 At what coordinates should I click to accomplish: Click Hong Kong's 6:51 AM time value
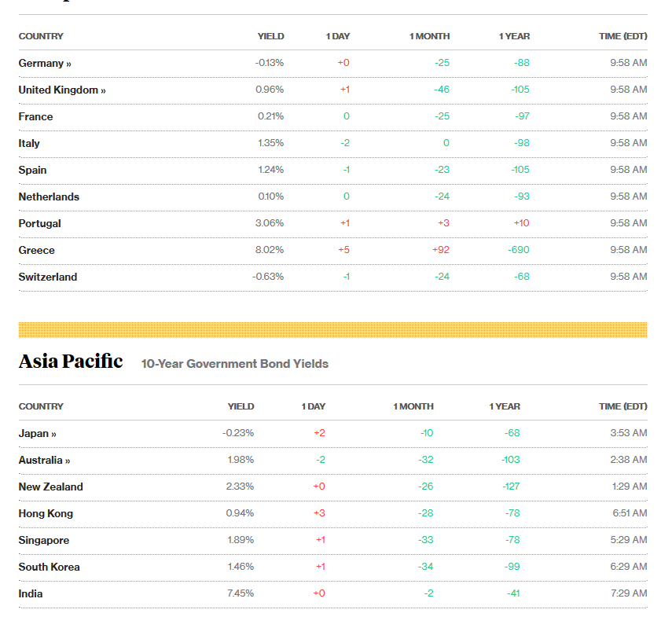point(630,513)
